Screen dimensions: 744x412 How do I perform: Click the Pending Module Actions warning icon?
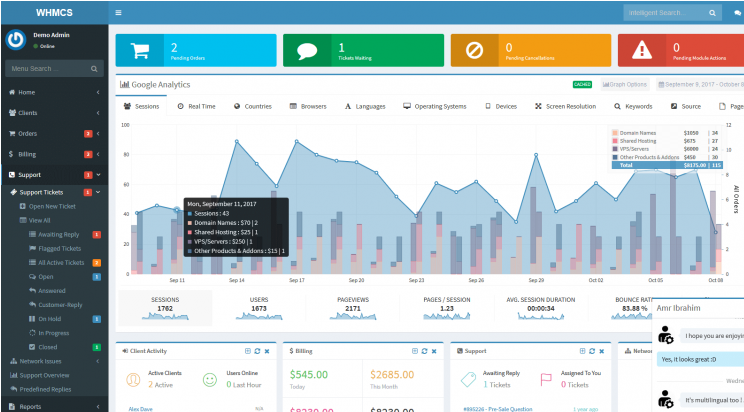(642, 50)
